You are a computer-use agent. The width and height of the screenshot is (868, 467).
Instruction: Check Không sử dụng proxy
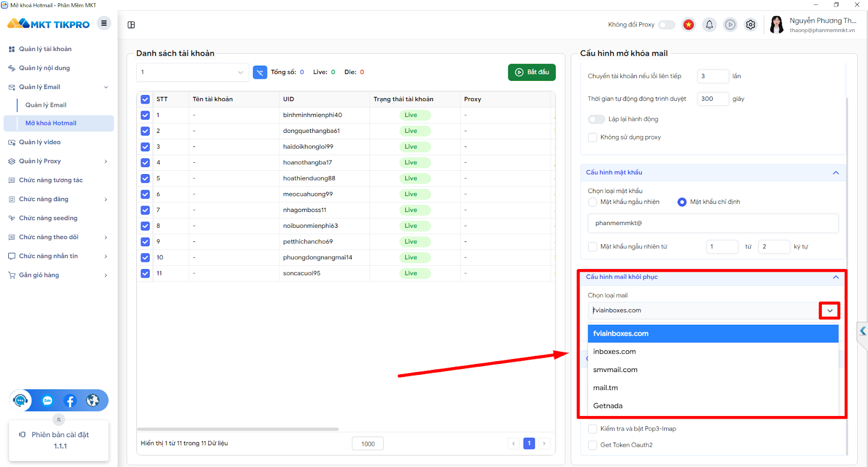click(x=592, y=137)
